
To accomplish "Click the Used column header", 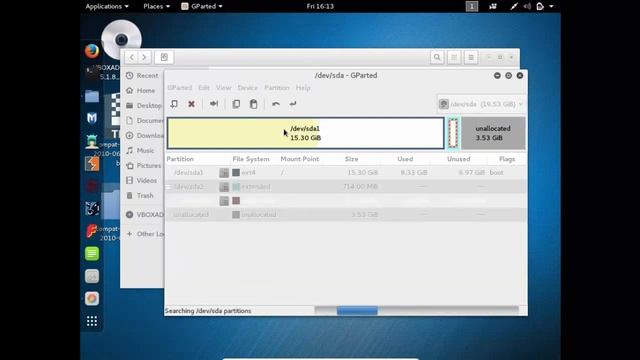I will (405, 159).
